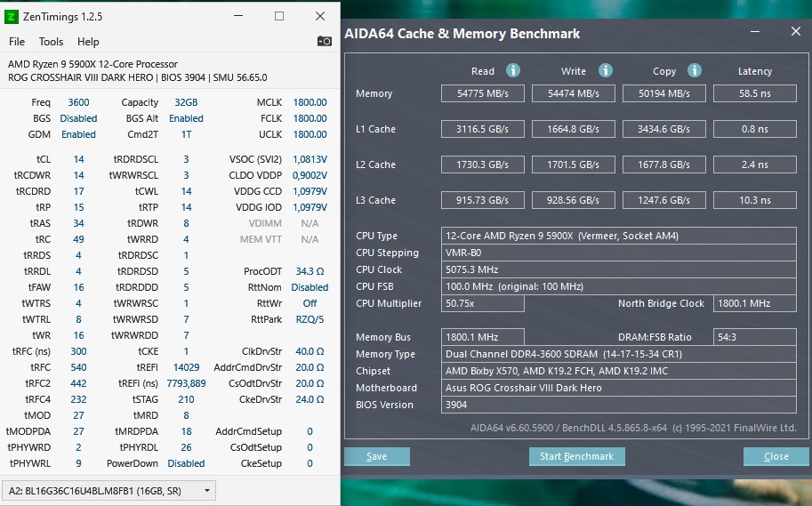812x506 pixels.
Task: Click Memory Type Dual Channel DDR4-3600 field
Action: pos(619,354)
